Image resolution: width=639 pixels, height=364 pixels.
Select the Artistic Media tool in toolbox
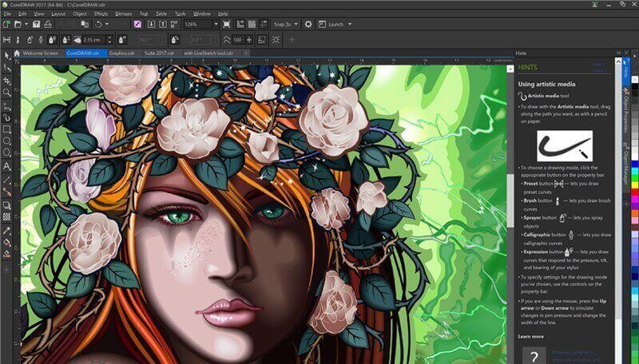click(x=6, y=117)
